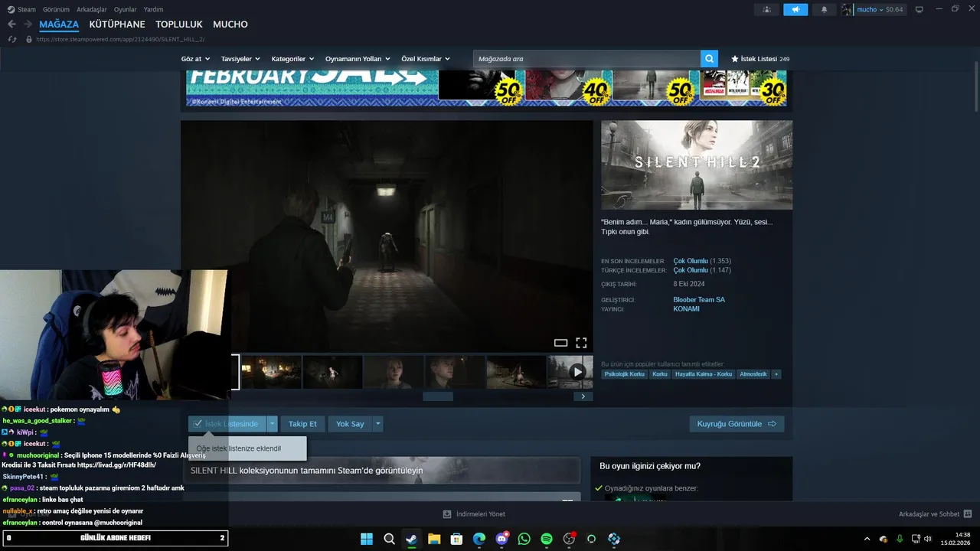Go forward with the navigation arrow
This screenshot has height=551, width=980.
point(28,24)
